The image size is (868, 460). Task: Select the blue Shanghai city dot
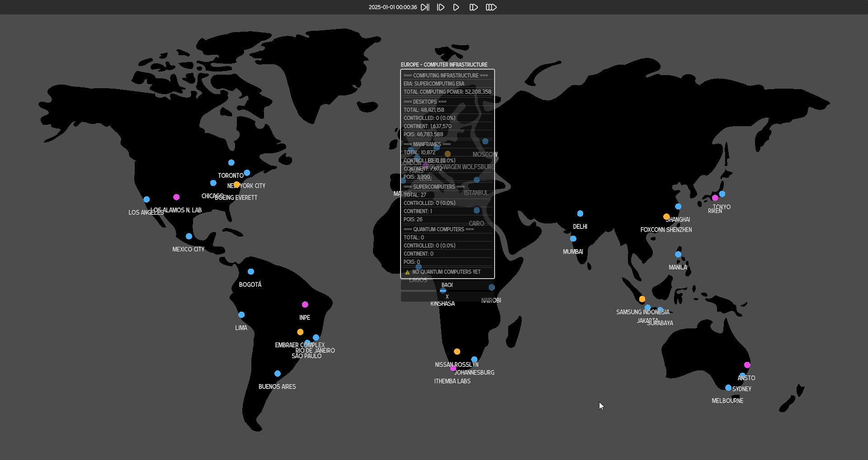point(678,207)
